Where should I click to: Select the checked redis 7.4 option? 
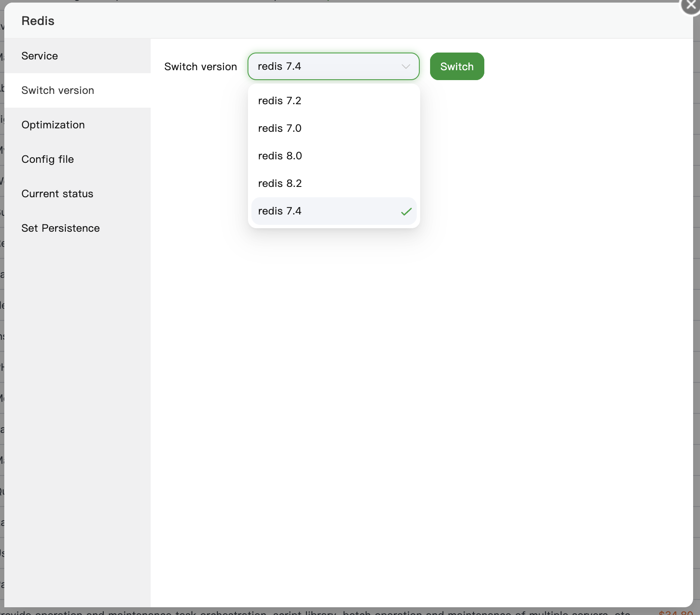click(x=334, y=211)
